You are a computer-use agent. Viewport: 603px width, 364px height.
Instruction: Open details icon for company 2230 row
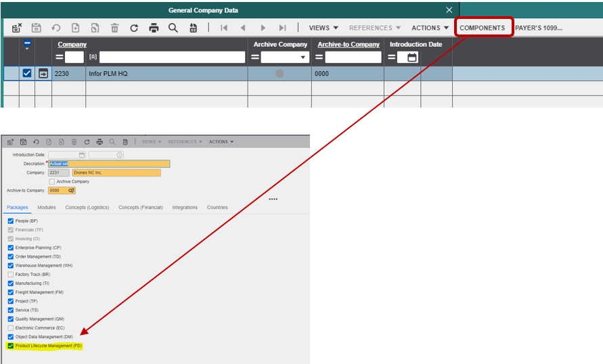(x=43, y=73)
